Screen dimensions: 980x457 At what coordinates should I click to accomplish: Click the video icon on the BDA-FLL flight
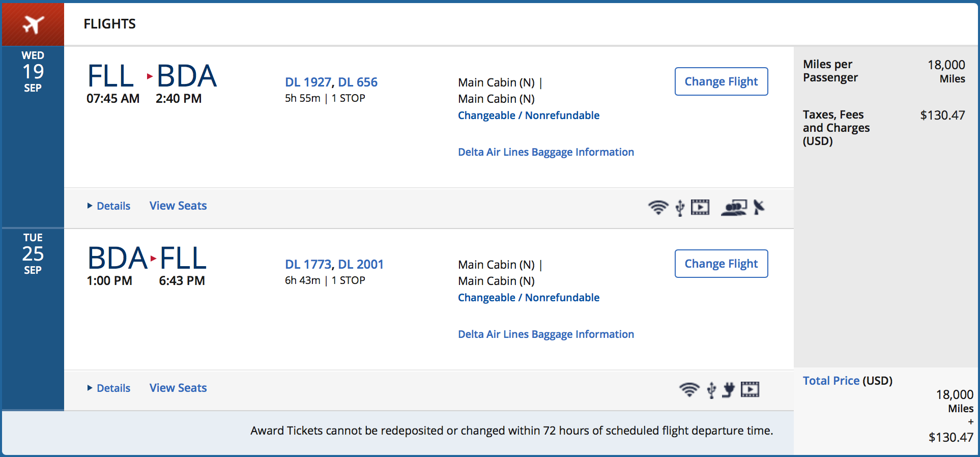(750, 389)
